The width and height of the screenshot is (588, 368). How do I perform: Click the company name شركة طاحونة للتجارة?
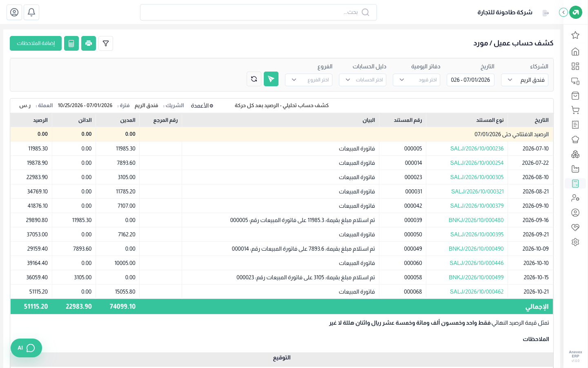505,12
